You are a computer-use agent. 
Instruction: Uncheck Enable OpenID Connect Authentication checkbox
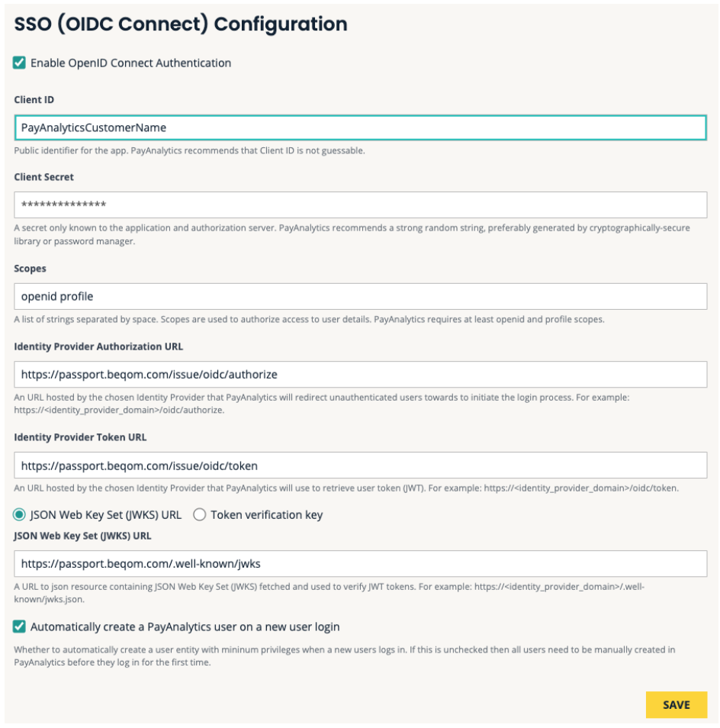click(20, 63)
